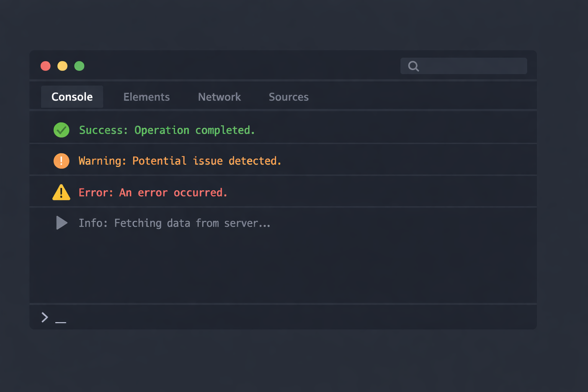
Task: Switch to the Network tab
Action: pos(219,97)
